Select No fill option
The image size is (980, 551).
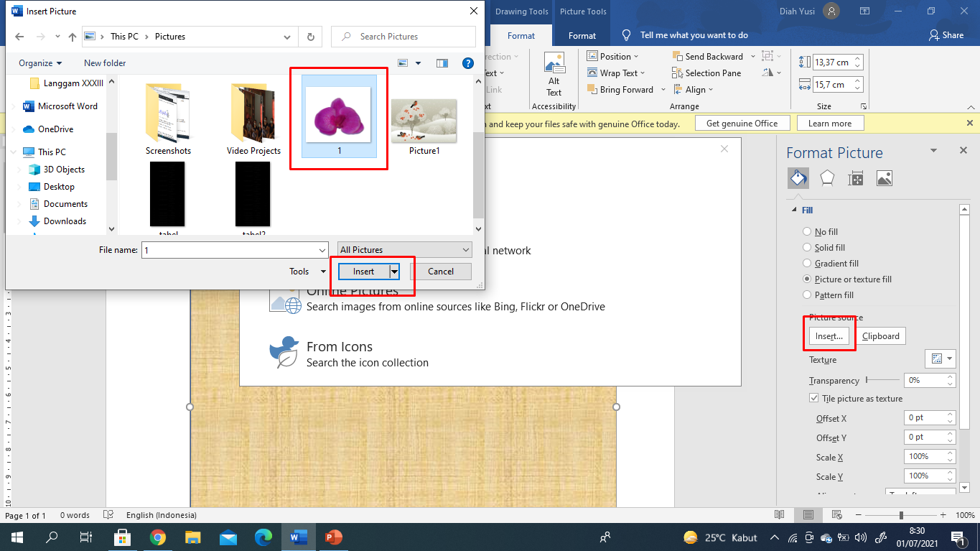(821, 232)
